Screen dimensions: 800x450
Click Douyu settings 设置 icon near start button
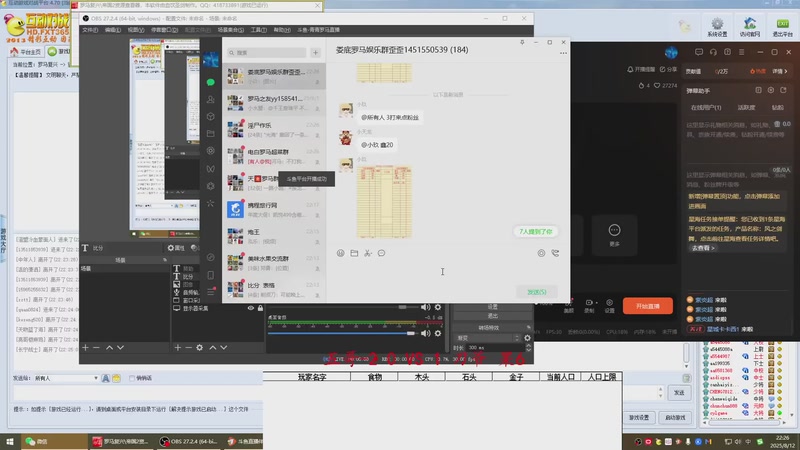coord(610,306)
